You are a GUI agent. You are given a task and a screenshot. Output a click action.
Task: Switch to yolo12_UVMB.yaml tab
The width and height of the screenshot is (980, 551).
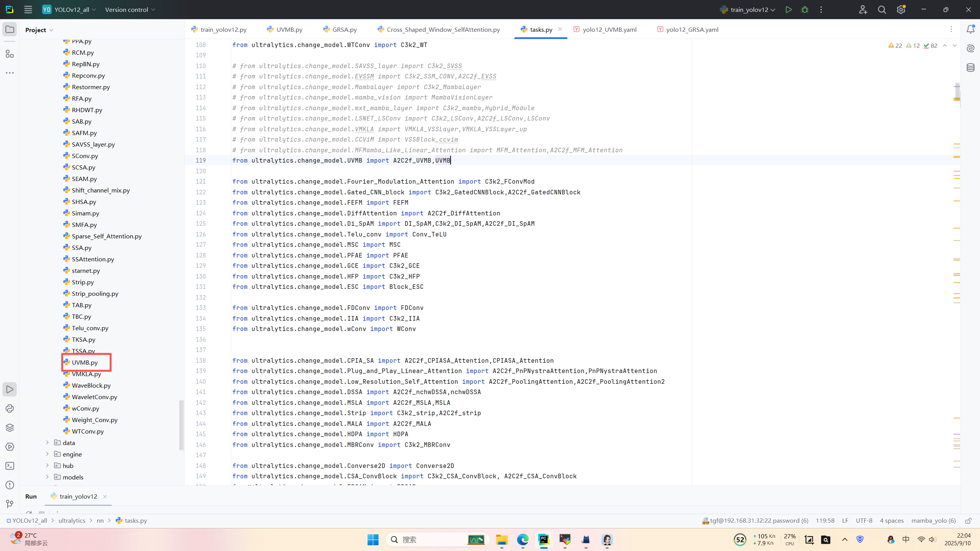point(609,29)
